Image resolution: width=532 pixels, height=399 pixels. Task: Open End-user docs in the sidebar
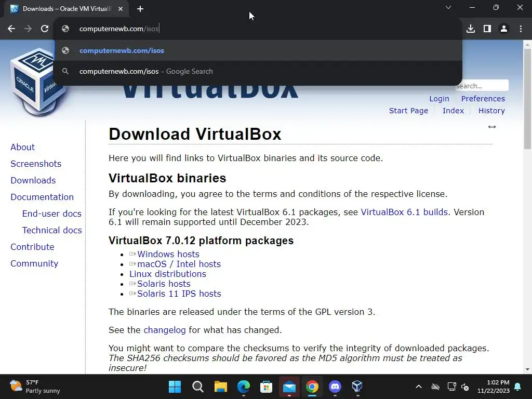pyautogui.click(x=51, y=214)
